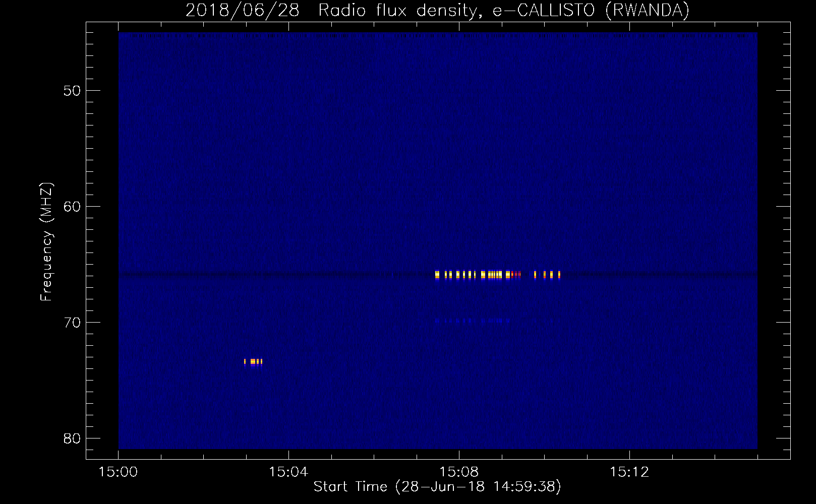Click the 60 MHz frequency tick label
The image size is (816, 504).
(72, 207)
